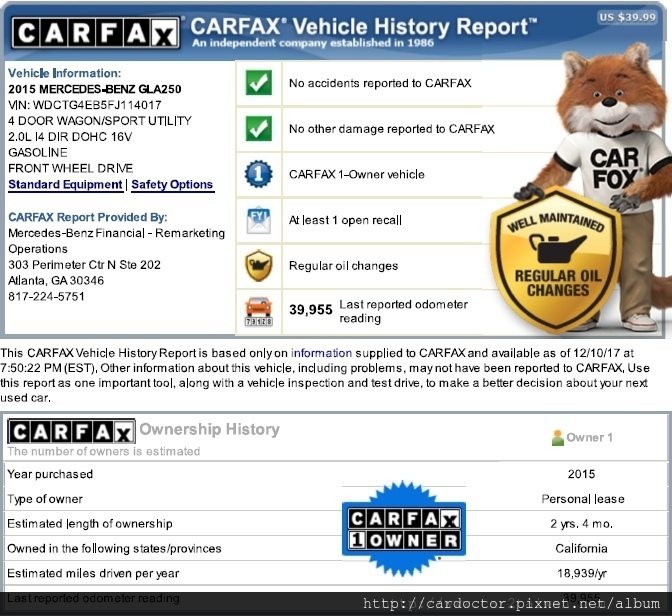This screenshot has width=672, height=616.
Task: Click the Well Maintained Regular Oil Changes shield
Action: tap(556, 260)
